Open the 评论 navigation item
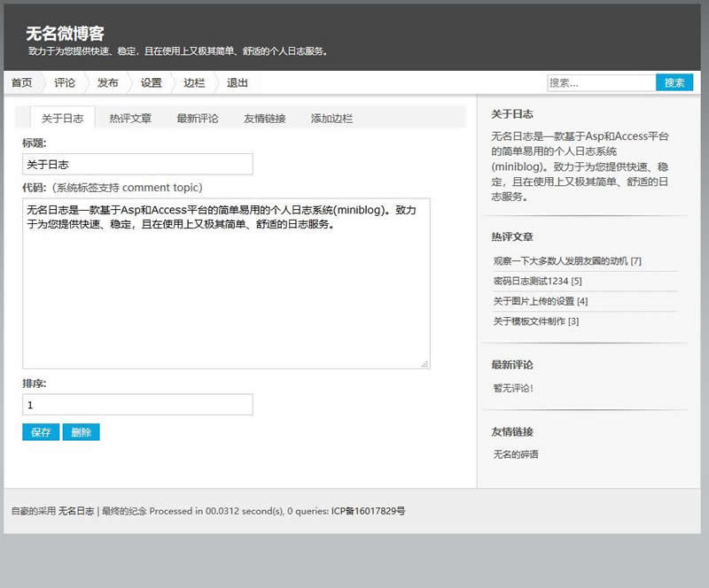The height and width of the screenshot is (588, 709). click(x=65, y=83)
